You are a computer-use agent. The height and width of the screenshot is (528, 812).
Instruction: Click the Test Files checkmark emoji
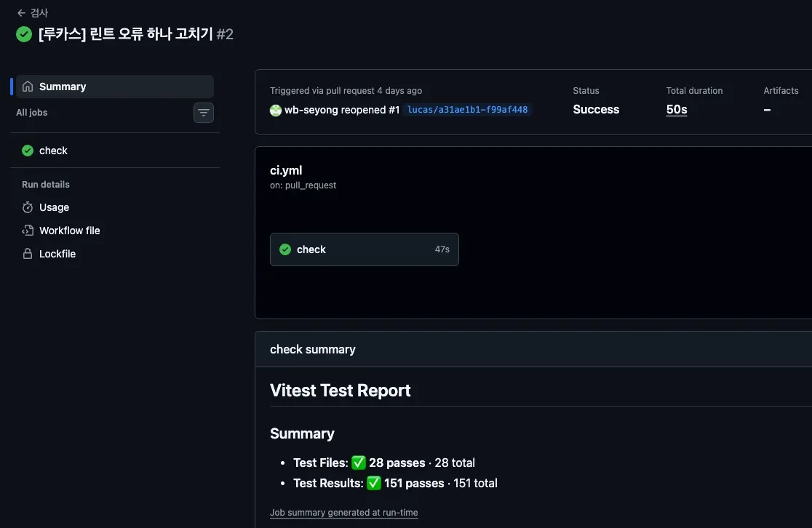click(359, 463)
